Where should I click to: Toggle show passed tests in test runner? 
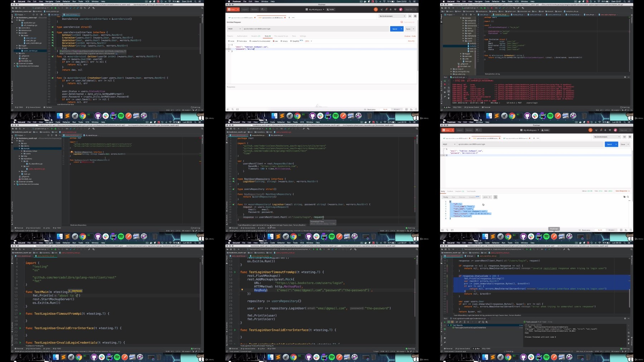click(449, 322)
